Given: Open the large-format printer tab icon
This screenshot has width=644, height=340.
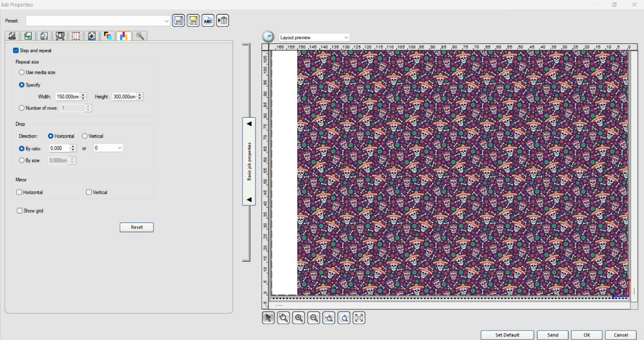Looking at the screenshot, I should [x=60, y=36].
